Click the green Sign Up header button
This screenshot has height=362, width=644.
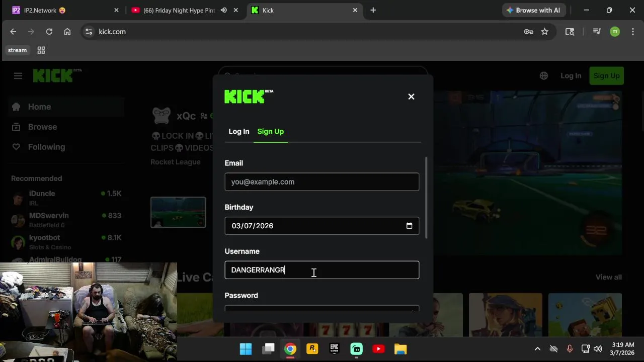(x=606, y=76)
